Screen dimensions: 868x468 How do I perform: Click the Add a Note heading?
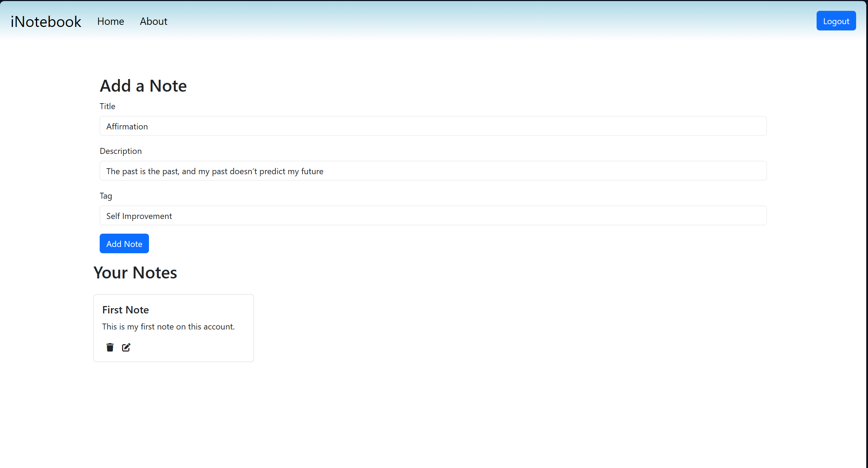tap(143, 86)
